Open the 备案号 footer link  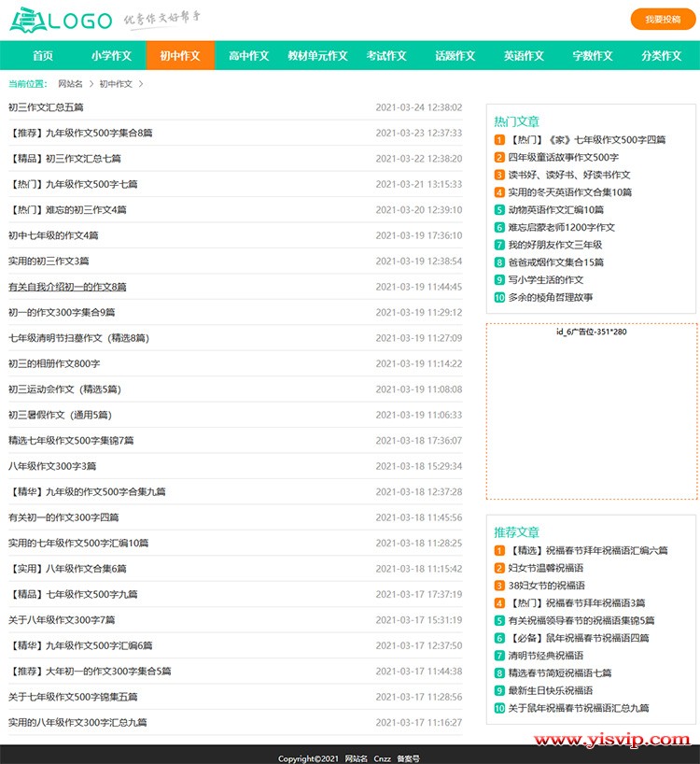pyautogui.click(x=408, y=758)
